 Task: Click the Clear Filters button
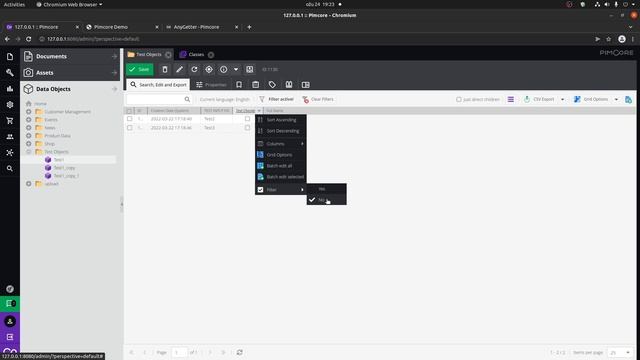(x=318, y=99)
